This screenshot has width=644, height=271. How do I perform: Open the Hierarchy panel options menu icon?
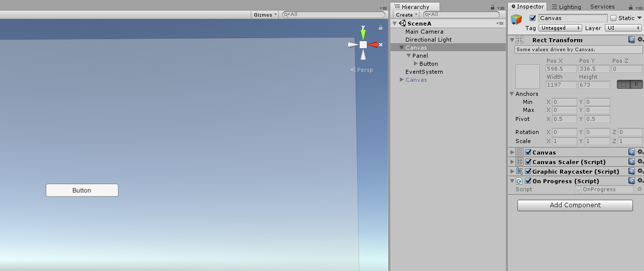pyautogui.click(x=500, y=7)
